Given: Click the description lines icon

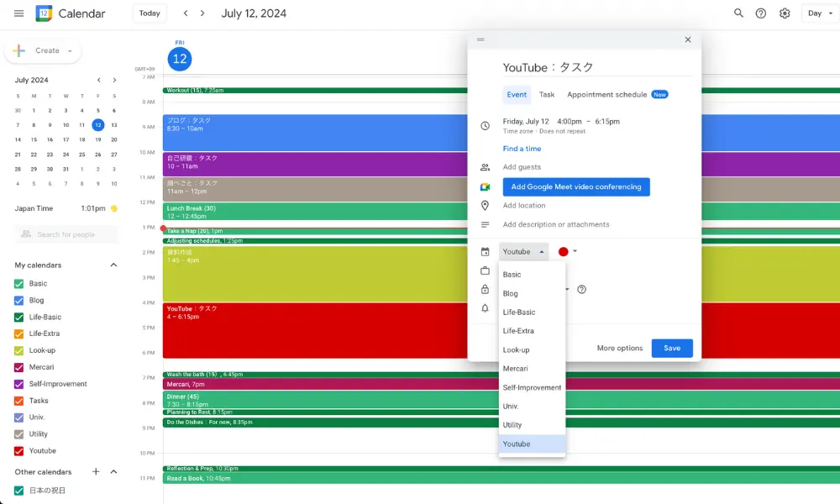Looking at the screenshot, I should tap(485, 225).
